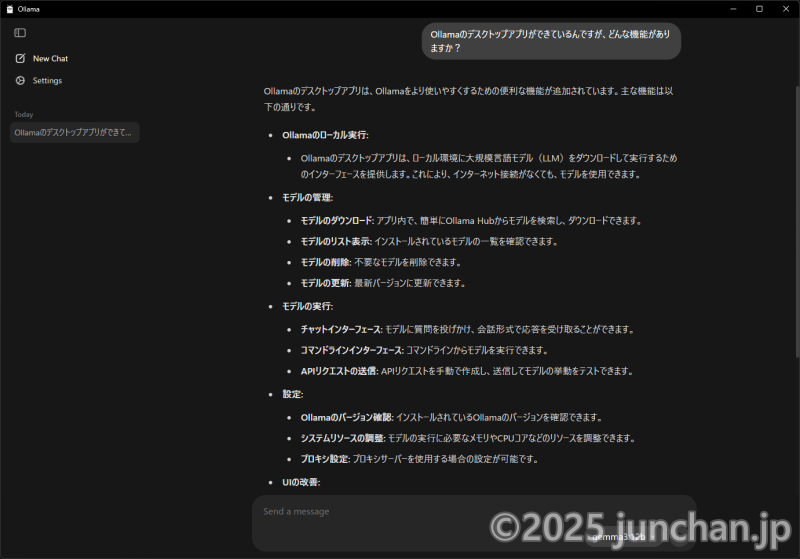Click the heading モデルの管理:
Image resolution: width=800 pixels, height=559 pixels.
308,198
